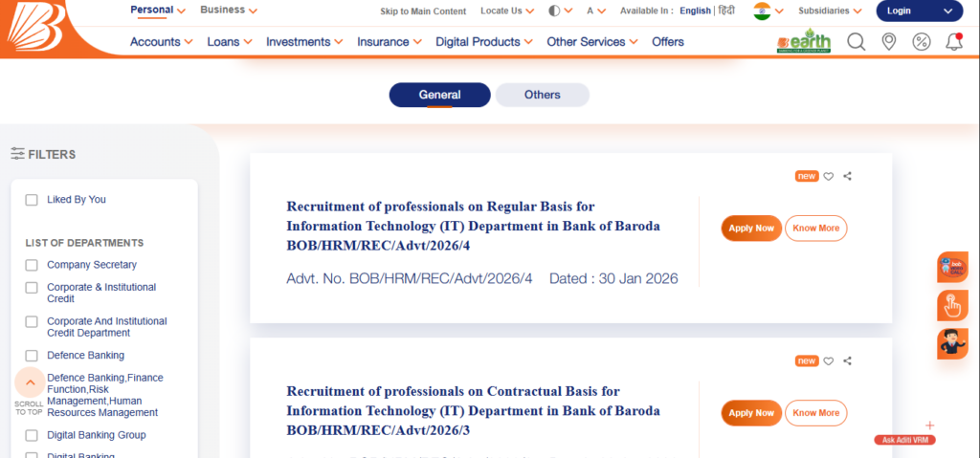Tick the Defence Banking checkbox

[32, 356]
